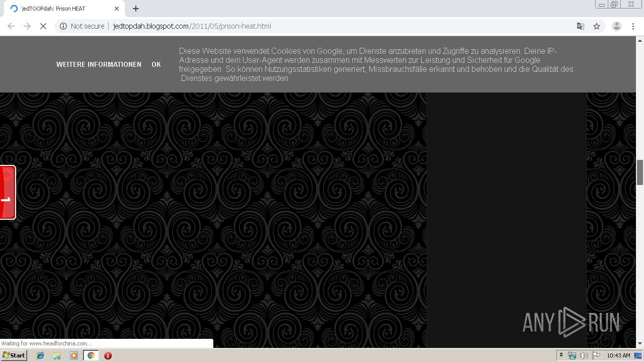The height and width of the screenshot is (362, 644).
Task: View site information for Not secure
Action: (82, 26)
